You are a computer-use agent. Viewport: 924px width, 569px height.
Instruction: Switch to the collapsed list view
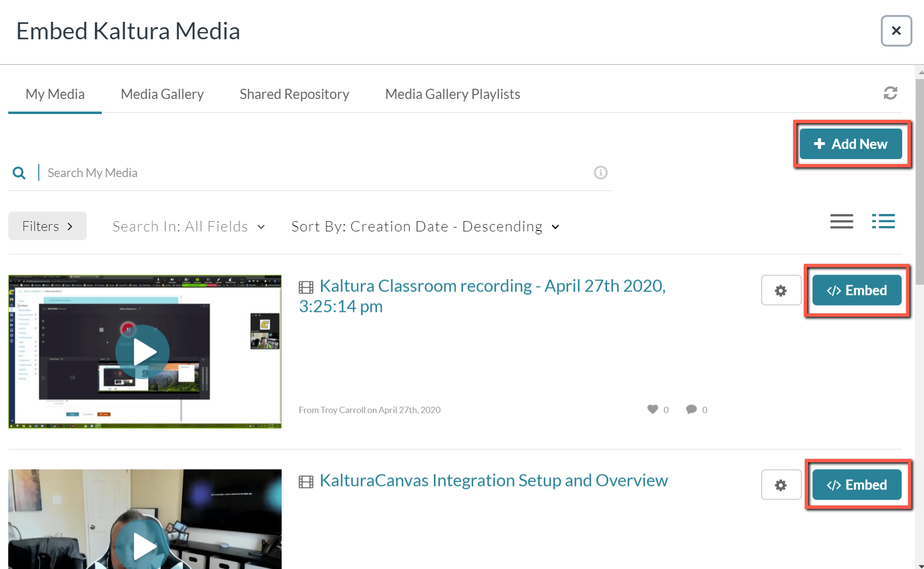pyautogui.click(x=842, y=221)
